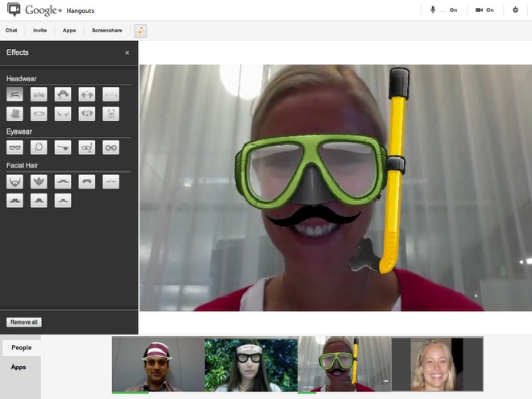The width and height of the screenshot is (532, 399).
Task: Click the Remove all button
Action: [x=23, y=322]
